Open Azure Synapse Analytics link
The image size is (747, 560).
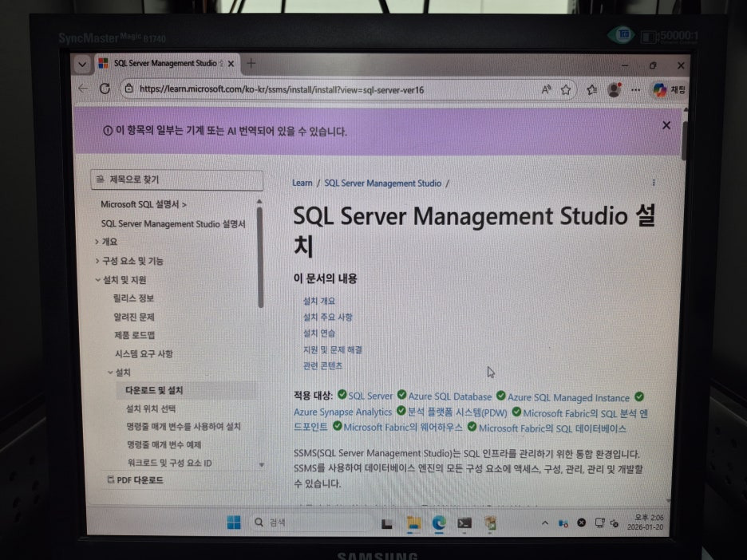[x=342, y=412]
